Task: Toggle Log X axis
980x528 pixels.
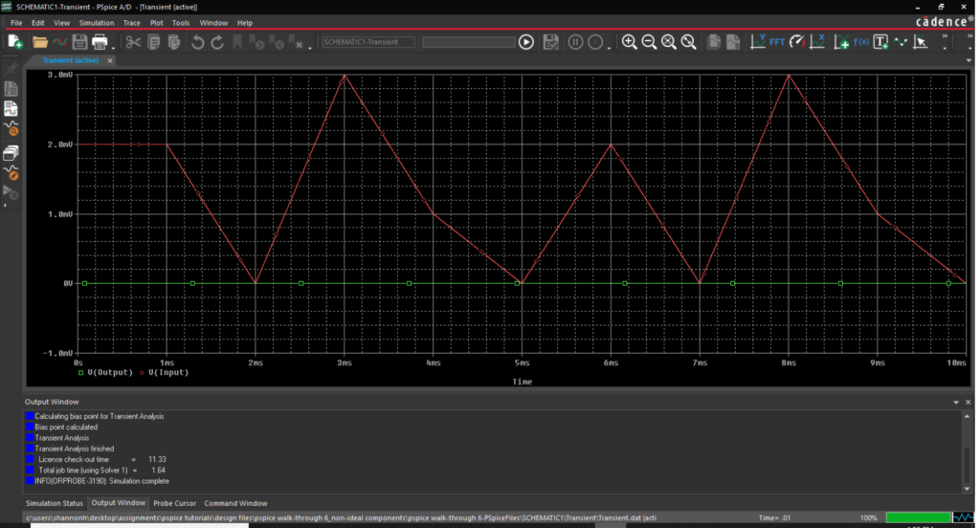Action: pyautogui.click(x=817, y=42)
